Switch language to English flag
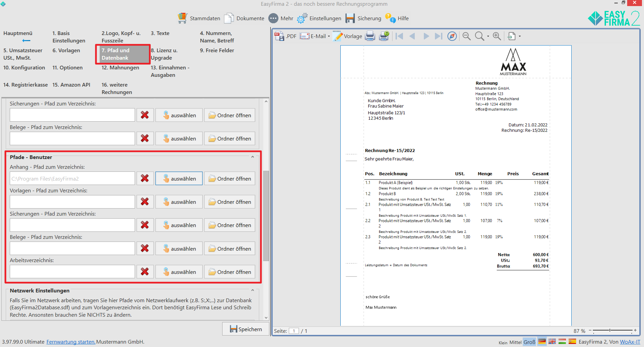 pos(552,342)
